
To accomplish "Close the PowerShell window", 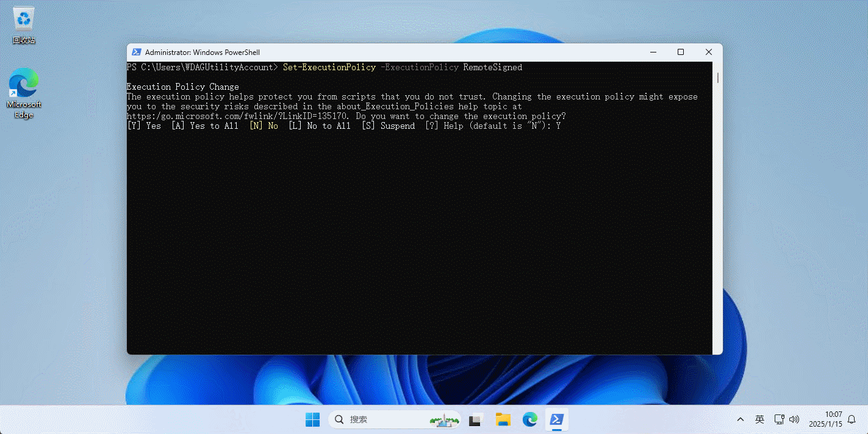I will pos(708,52).
